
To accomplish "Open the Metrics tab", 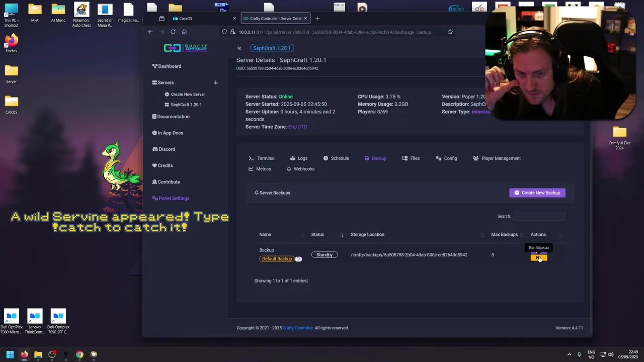I will point(260,169).
